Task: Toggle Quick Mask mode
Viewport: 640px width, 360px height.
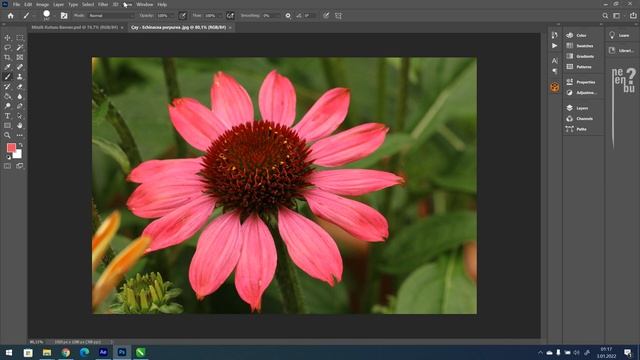Action: [7, 166]
